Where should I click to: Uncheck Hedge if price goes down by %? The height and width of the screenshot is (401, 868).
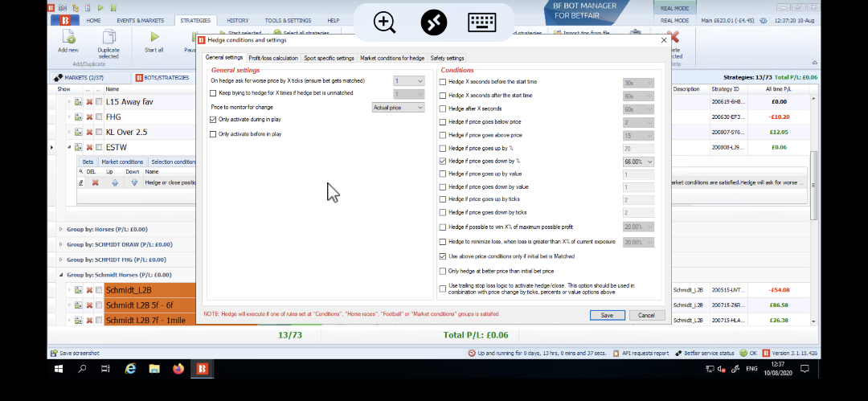tap(442, 162)
